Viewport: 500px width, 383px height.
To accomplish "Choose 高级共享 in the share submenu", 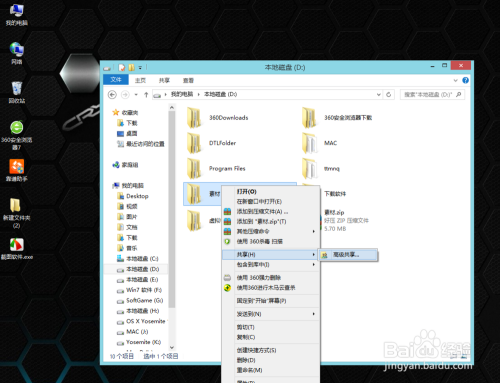I will 348,255.
